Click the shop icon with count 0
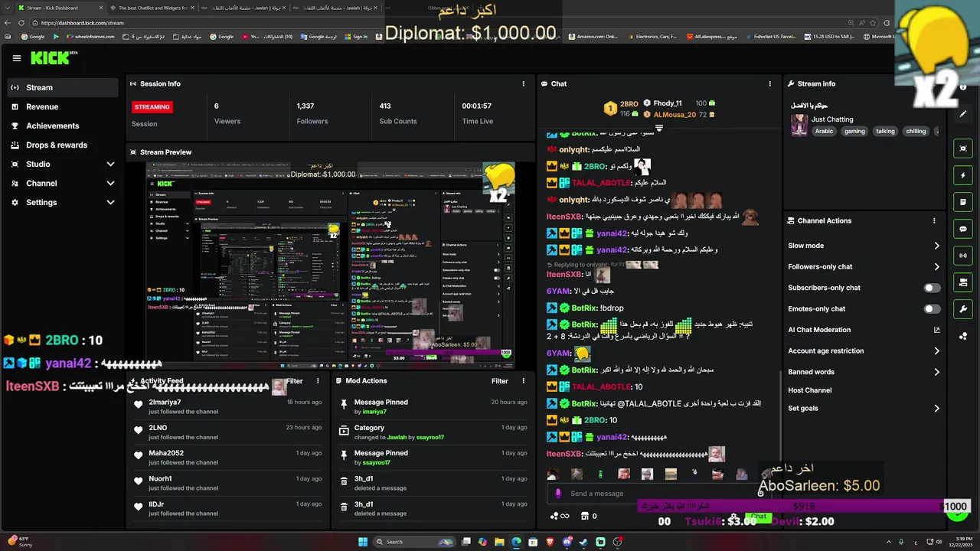Screen dimensions: 980x551 pos(588,516)
